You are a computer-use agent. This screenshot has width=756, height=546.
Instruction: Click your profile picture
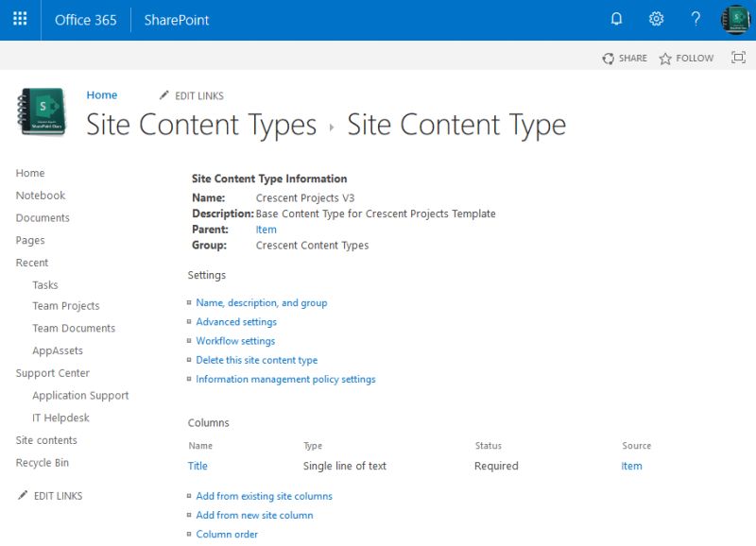click(734, 20)
